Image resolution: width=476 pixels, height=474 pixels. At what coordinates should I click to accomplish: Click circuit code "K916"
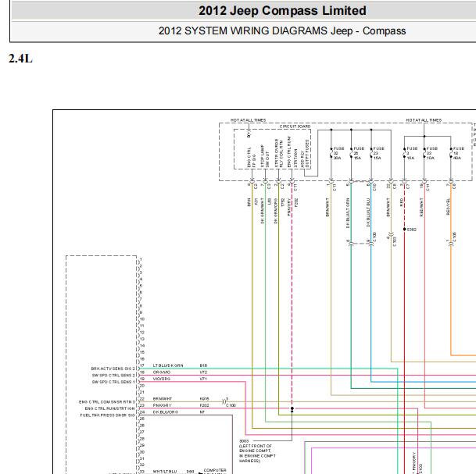(x=204, y=399)
